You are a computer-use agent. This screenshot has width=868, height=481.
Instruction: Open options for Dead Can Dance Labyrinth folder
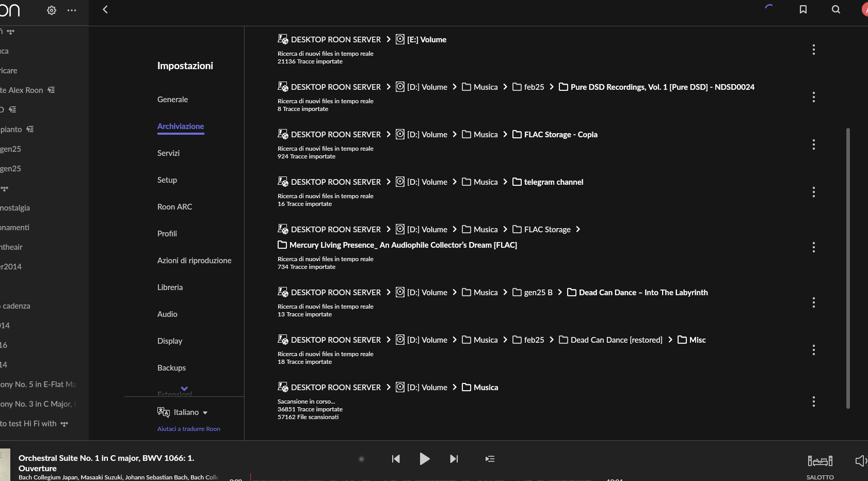tap(814, 302)
